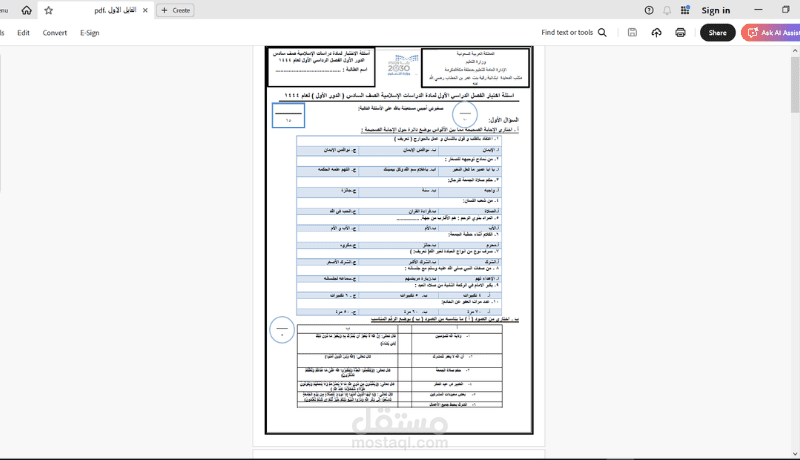The width and height of the screenshot is (800, 460).
Task: Open the Help question mark icon
Action: tap(649, 10)
